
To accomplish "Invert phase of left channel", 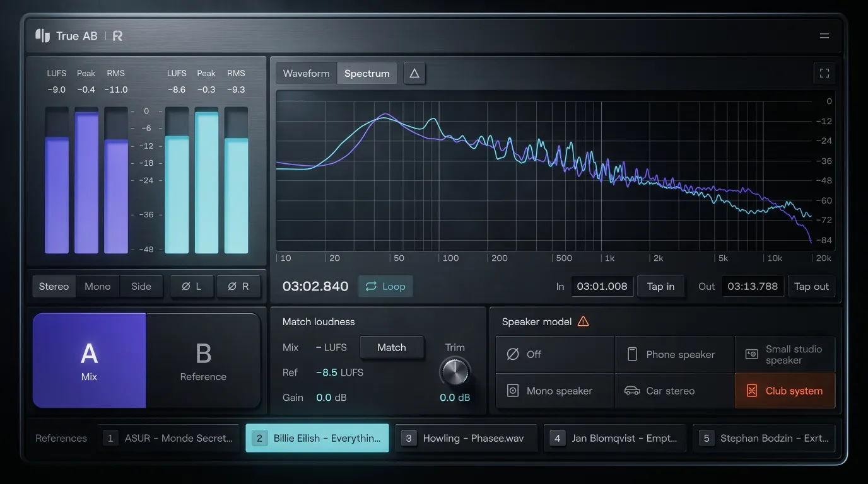I will pos(192,286).
